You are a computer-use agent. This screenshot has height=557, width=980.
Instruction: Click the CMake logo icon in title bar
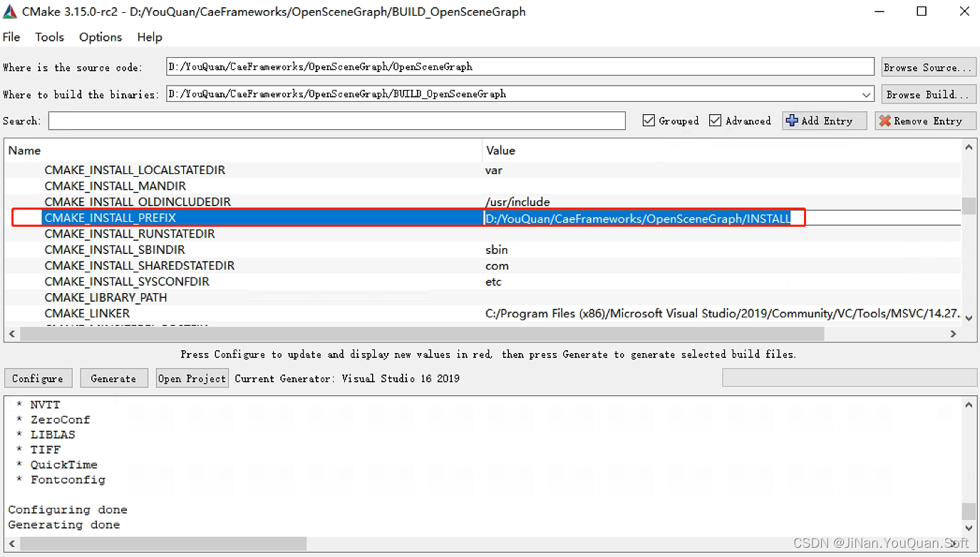9,11
